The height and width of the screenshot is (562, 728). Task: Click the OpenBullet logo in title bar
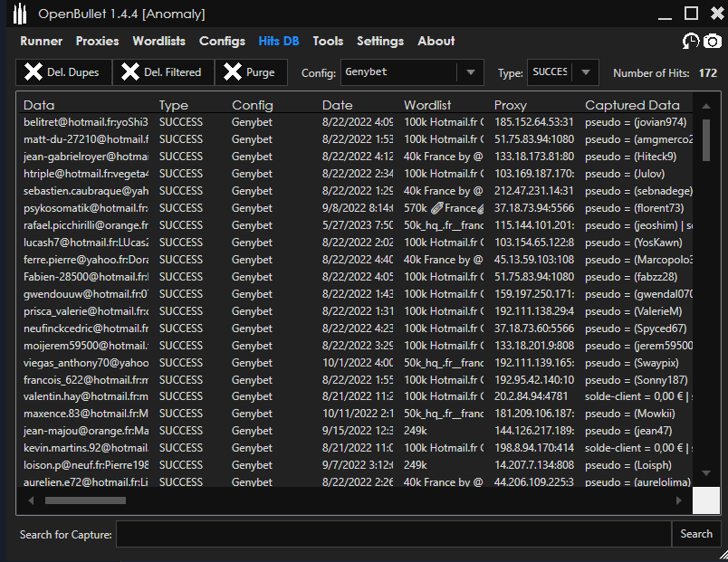(x=19, y=14)
